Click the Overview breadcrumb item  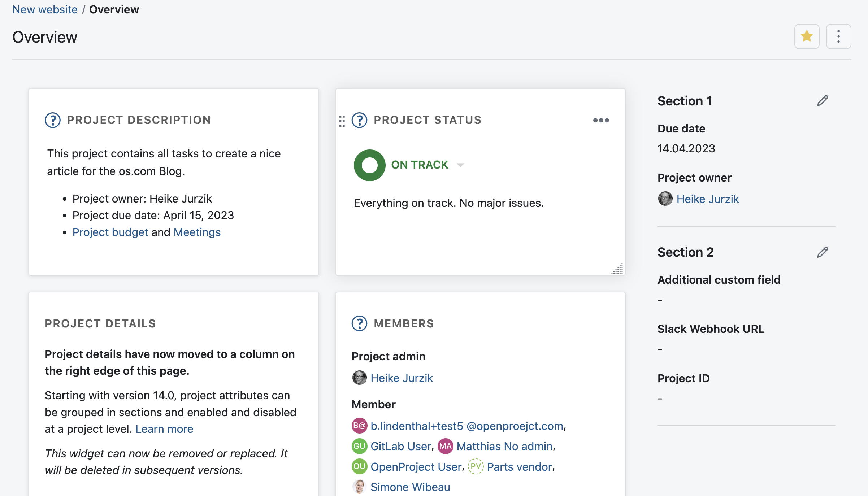coord(113,9)
